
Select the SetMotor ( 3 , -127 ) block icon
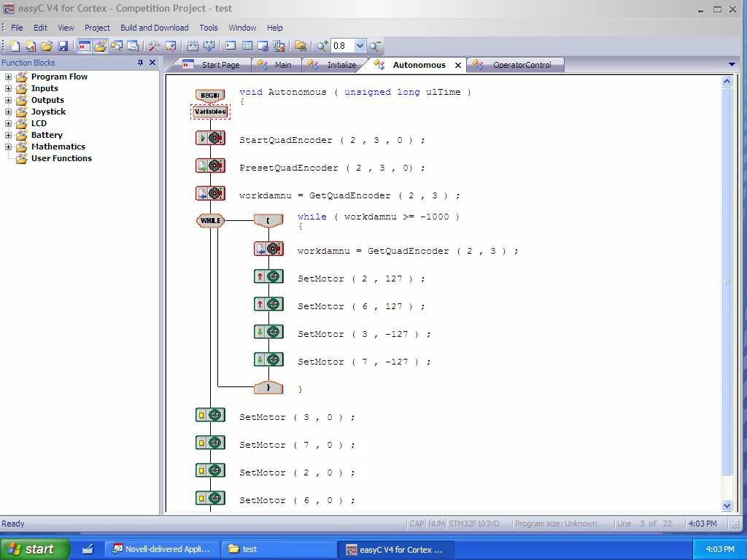(268, 332)
